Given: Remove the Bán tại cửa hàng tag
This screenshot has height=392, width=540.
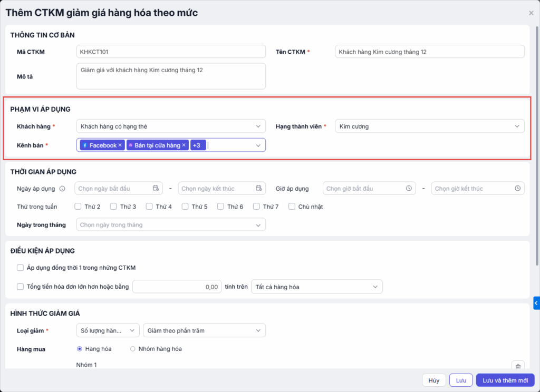Looking at the screenshot, I should [184, 145].
